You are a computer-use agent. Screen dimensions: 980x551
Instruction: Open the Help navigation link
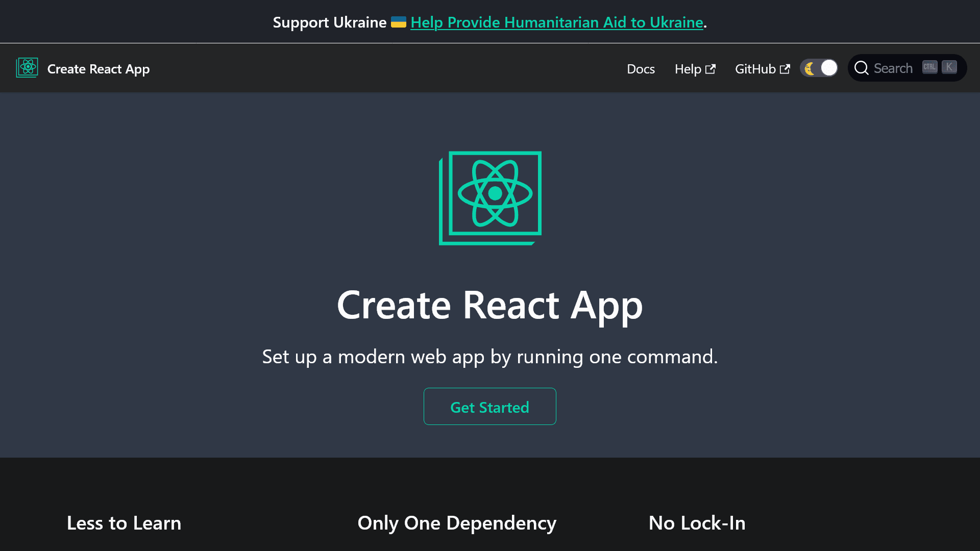coord(695,69)
